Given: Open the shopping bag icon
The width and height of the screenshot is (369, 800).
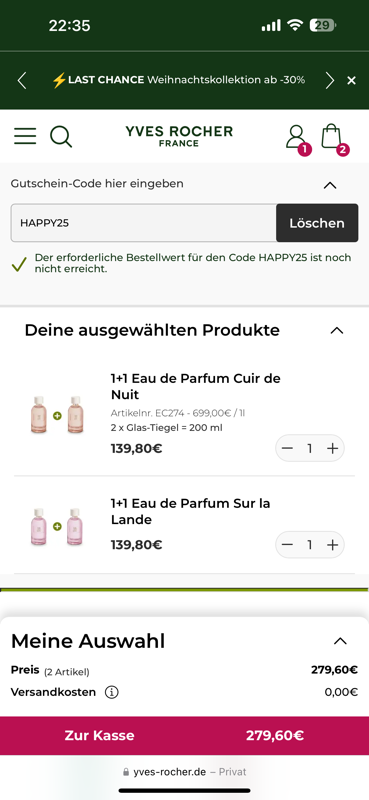Looking at the screenshot, I should tap(334, 138).
